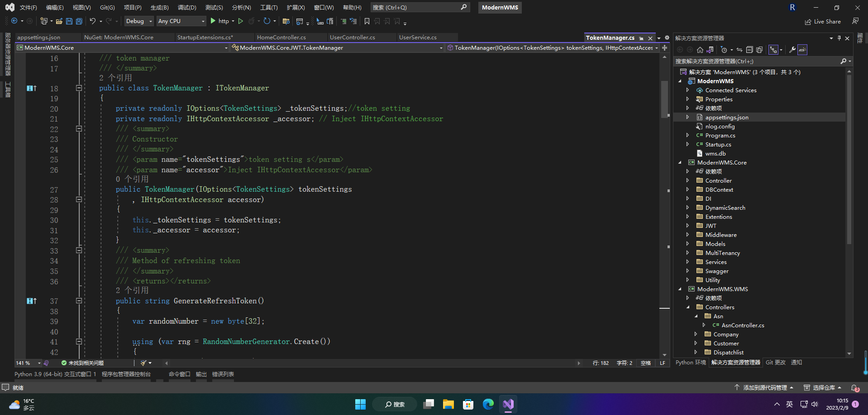Click the editor vertical scrollbar thumb

pos(664,99)
